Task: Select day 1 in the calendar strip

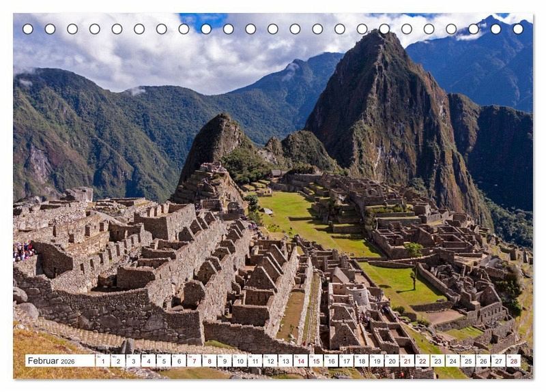Action: (x=103, y=361)
